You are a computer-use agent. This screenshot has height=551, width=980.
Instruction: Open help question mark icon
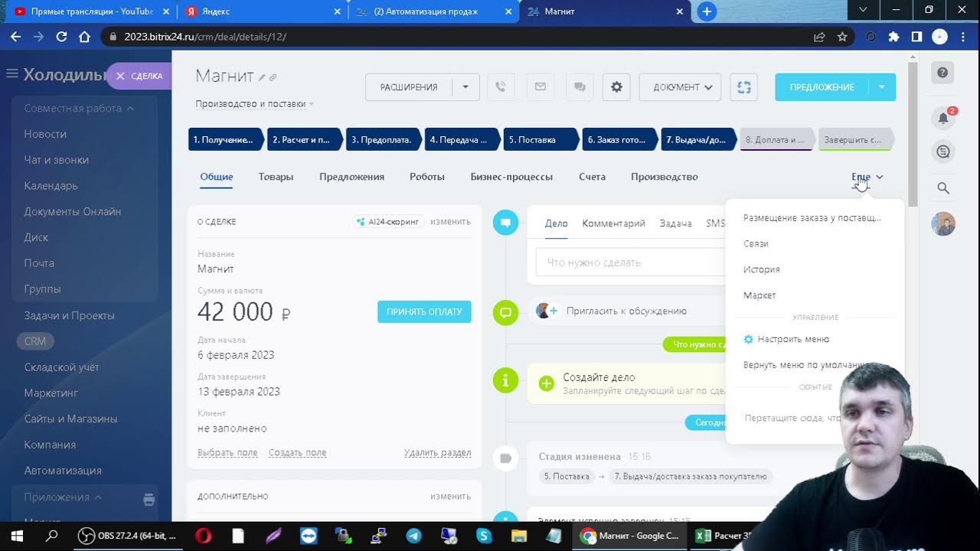(x=942, y=73)
